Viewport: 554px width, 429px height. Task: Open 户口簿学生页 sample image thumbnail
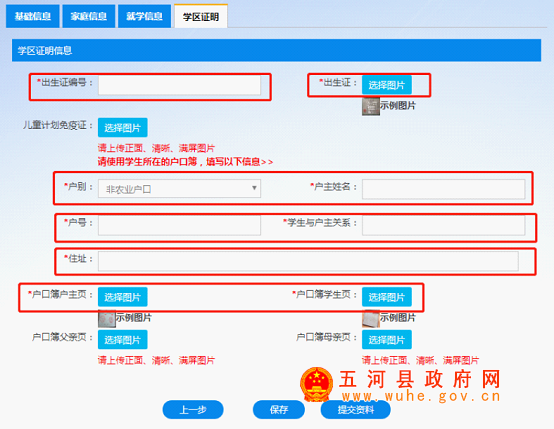tap(371, 319)
